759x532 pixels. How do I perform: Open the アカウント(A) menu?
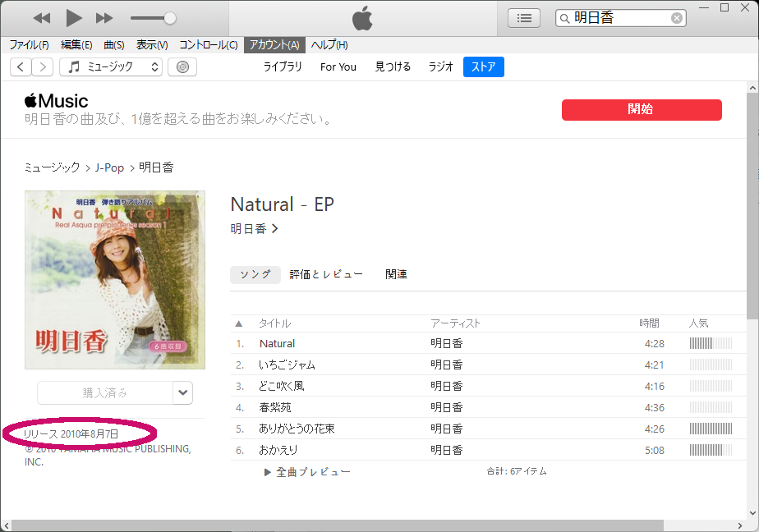(x=274, y=45)
